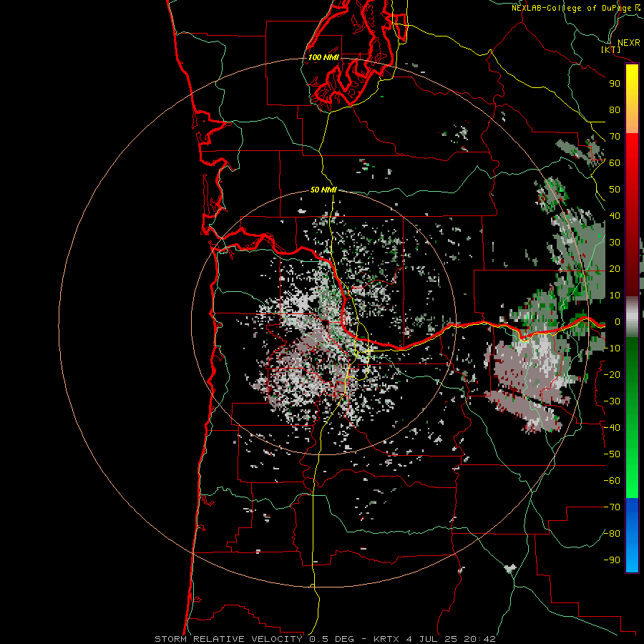Click the '50 NMI' range ring label
Viewport: 644px width, 644px height.
click(x=323, y=190)
